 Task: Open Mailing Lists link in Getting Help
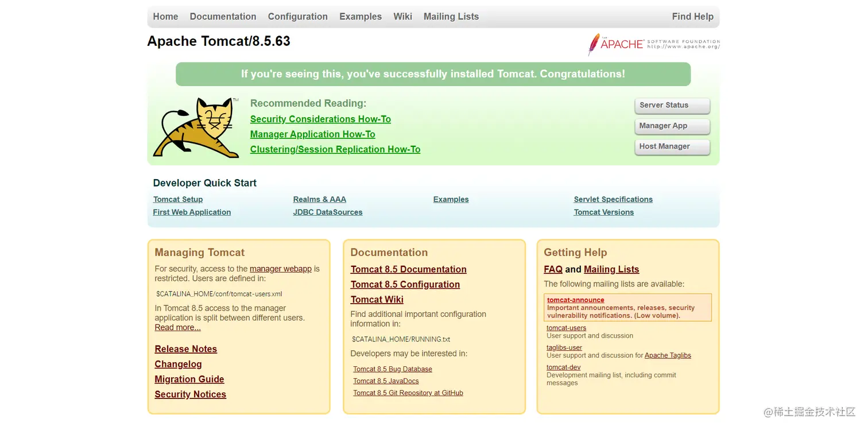[611, 269]
